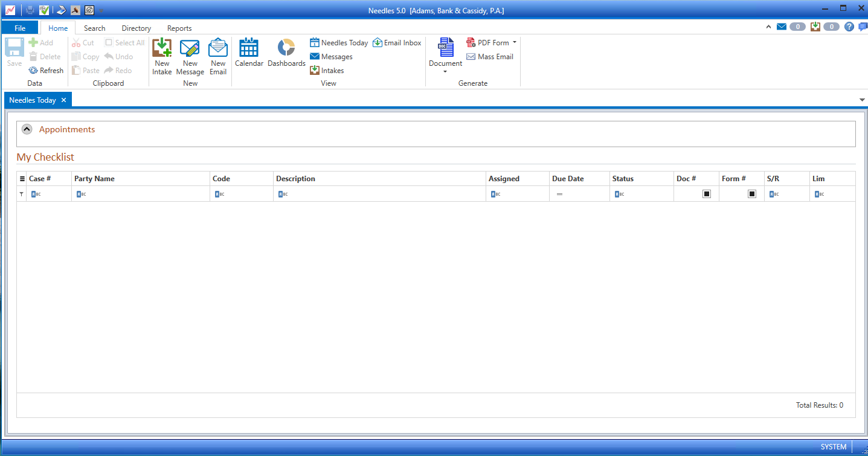Collapse the Appointments section
The width and height of the screenshot is (868, 456).
pos(27,129)
